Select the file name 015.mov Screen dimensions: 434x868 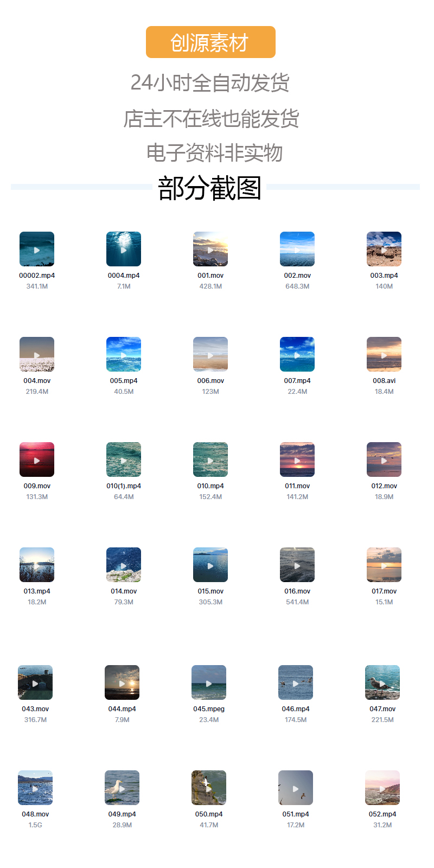click(210, 591)
